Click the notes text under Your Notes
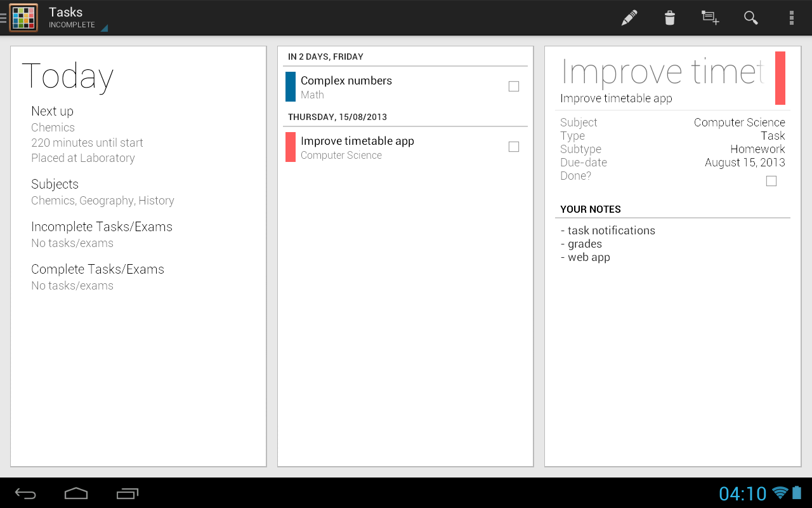 [608, 244]
